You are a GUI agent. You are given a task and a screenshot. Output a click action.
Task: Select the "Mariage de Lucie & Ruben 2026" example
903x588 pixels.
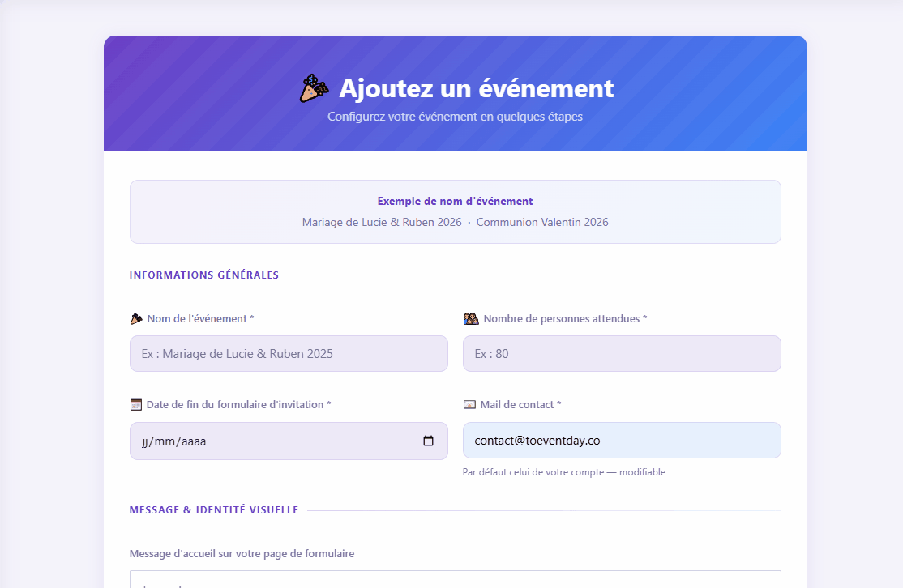[382, 221]
